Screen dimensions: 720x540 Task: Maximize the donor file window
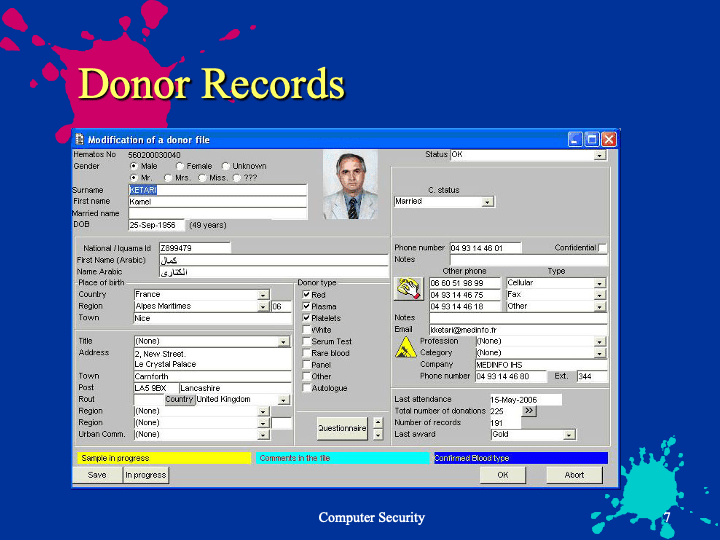tap(592, 139)
